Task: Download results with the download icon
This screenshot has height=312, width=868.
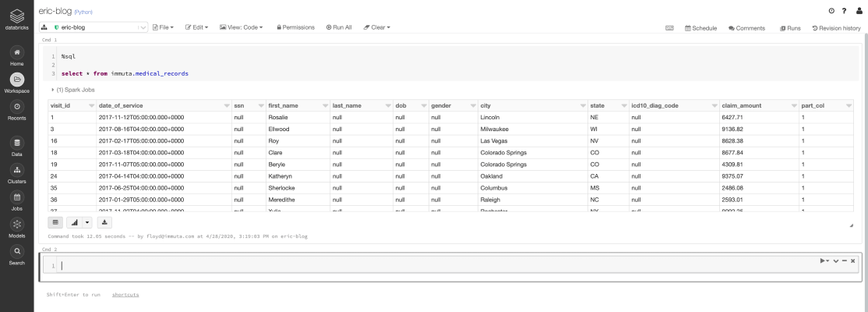Action: [105, 222]
